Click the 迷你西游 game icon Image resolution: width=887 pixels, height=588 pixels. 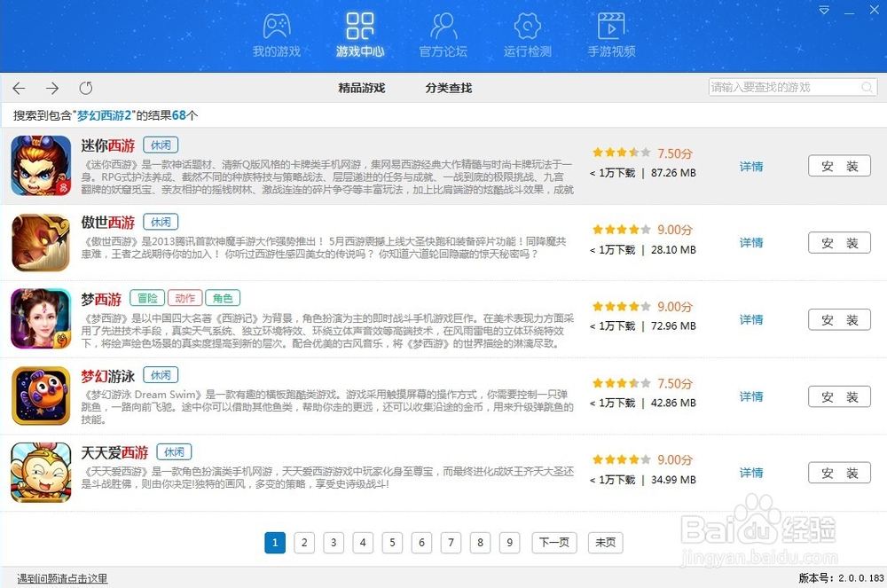[41, 166]
